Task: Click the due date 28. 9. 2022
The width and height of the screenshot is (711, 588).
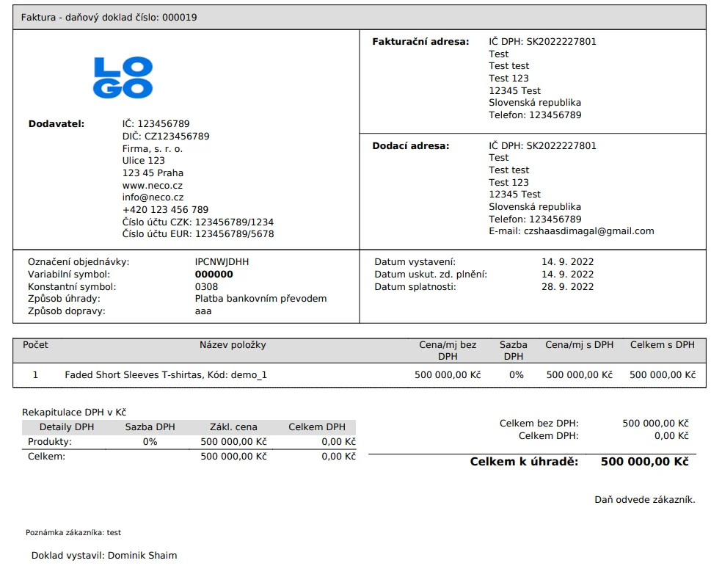Action: click(x=567, y=287)
